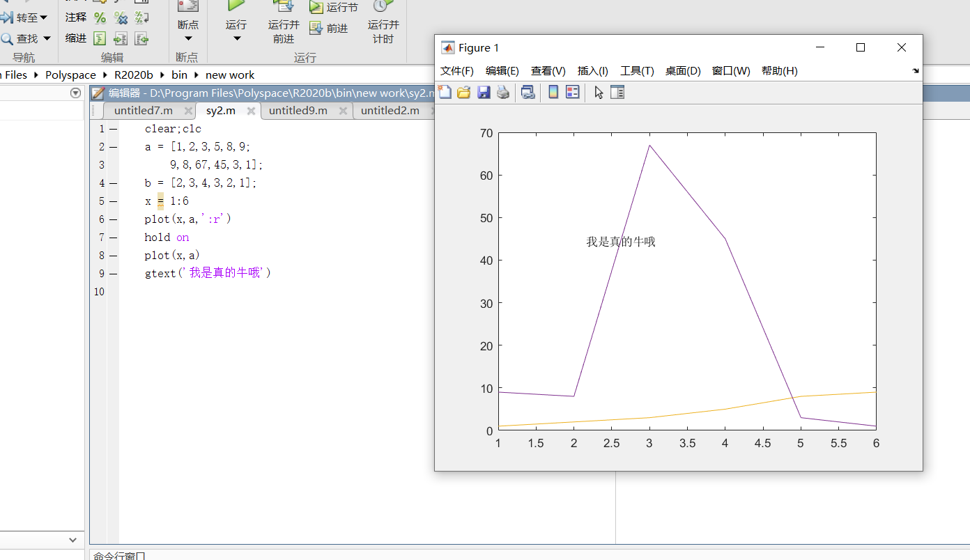The height and width of the screenshot is (560, 970).
Task: Close the sy2.m tab
Action: click(x=251, y=111)
